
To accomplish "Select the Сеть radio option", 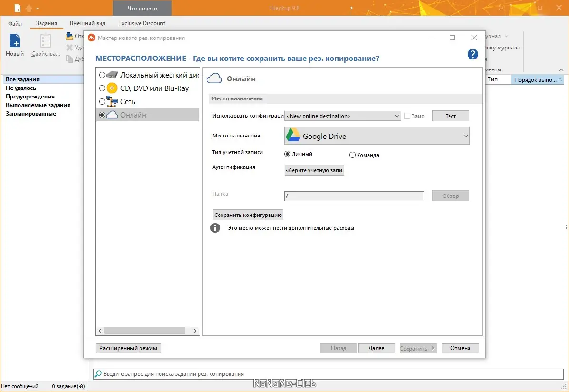I will pos(102,101).
